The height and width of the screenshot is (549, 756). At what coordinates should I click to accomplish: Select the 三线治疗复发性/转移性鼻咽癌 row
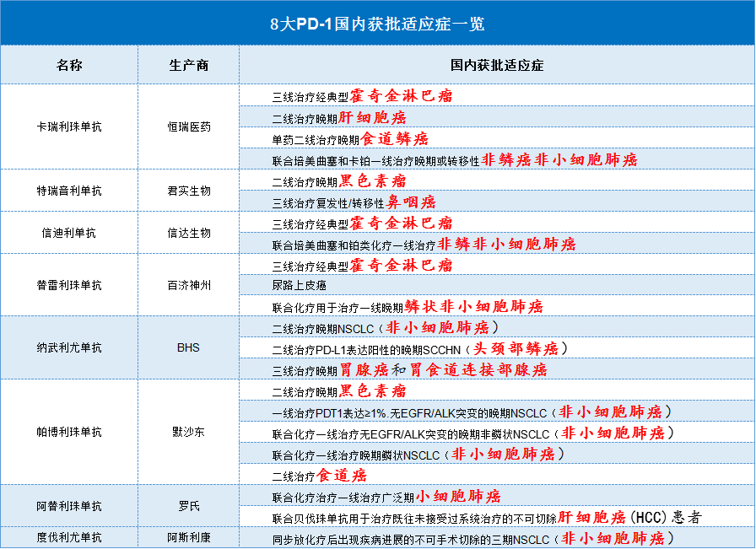tap(497, 201)
